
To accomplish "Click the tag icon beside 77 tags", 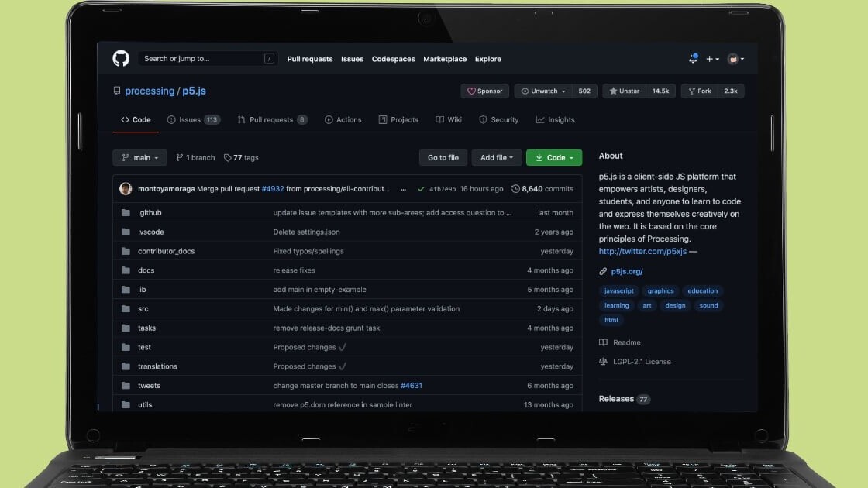I will pos(227,157).
